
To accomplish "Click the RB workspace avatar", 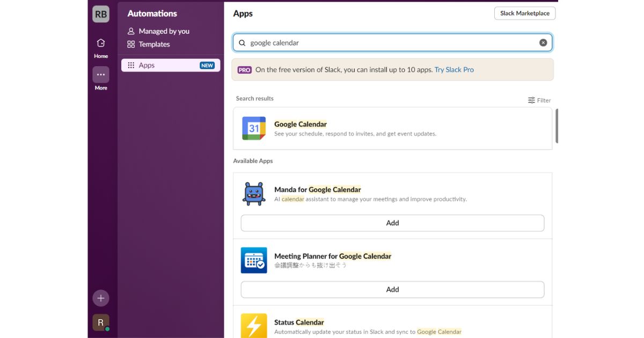I will 101,14.
